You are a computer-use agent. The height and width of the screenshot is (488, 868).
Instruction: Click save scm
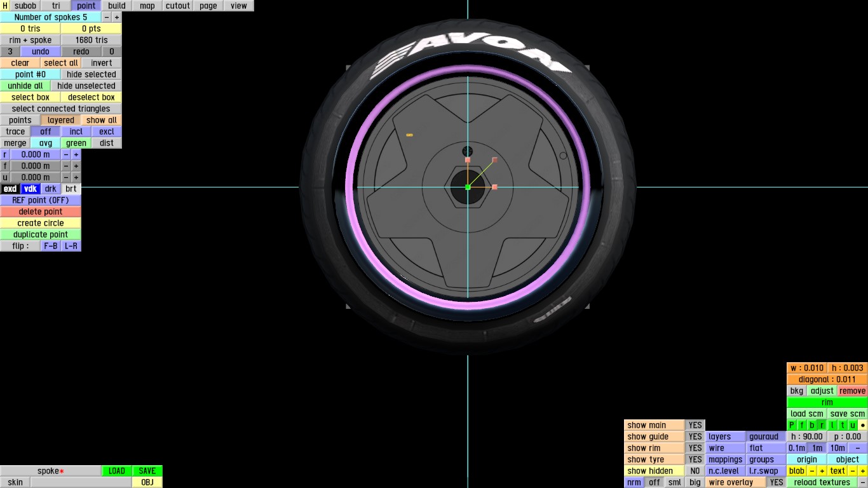pyautogui.click(x=848, y=414)
